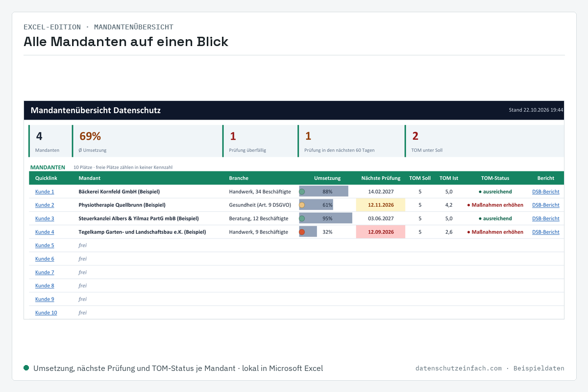Click the 4 Mandanten KPI tile
The height and width of the screenshot is (392, 588).
click(50, 141)
